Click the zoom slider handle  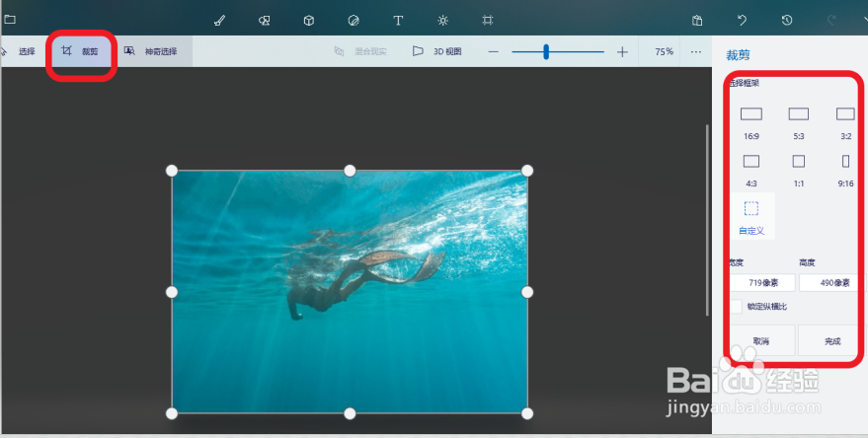pyautogui.click(x=546, y=52)
